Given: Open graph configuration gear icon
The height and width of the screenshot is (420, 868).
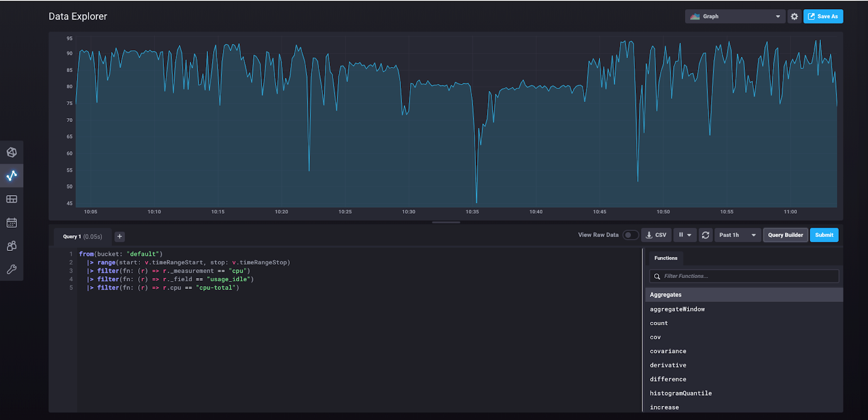Looking at the screenshot, I should pos(794,16).
